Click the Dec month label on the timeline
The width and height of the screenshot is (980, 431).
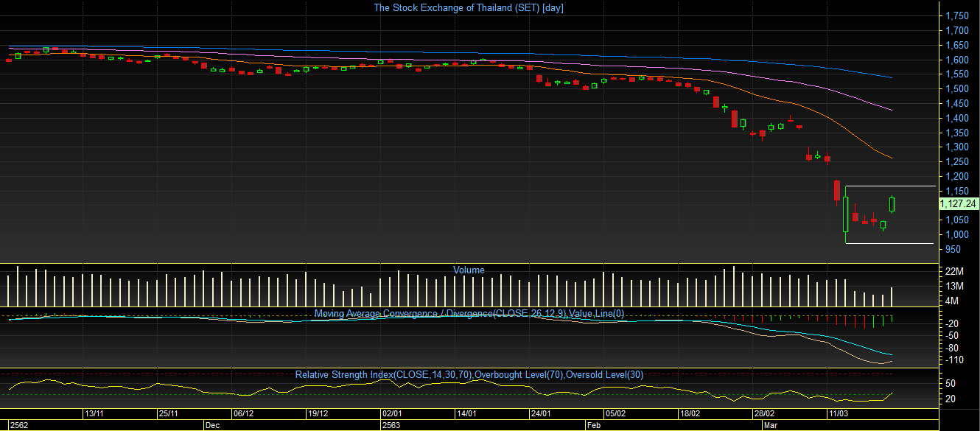[x=212, y=425]
